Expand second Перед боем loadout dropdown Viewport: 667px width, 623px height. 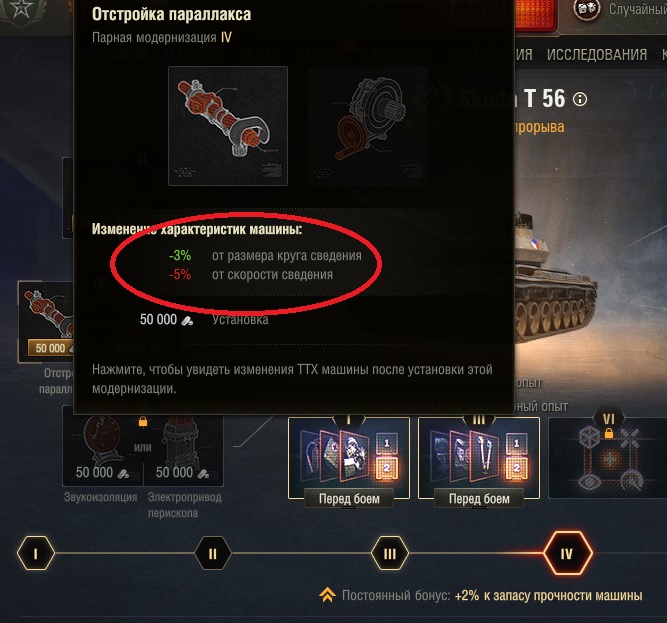coord(479,499)
